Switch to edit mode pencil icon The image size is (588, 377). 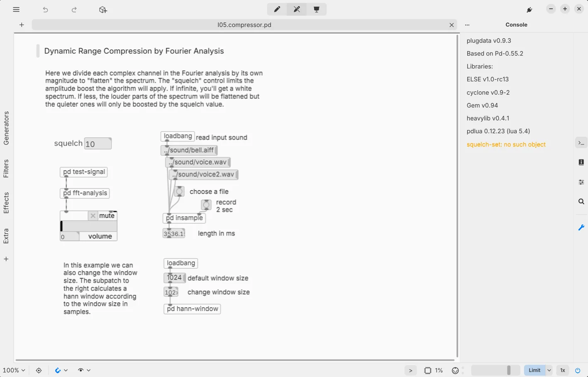(277, 9)
